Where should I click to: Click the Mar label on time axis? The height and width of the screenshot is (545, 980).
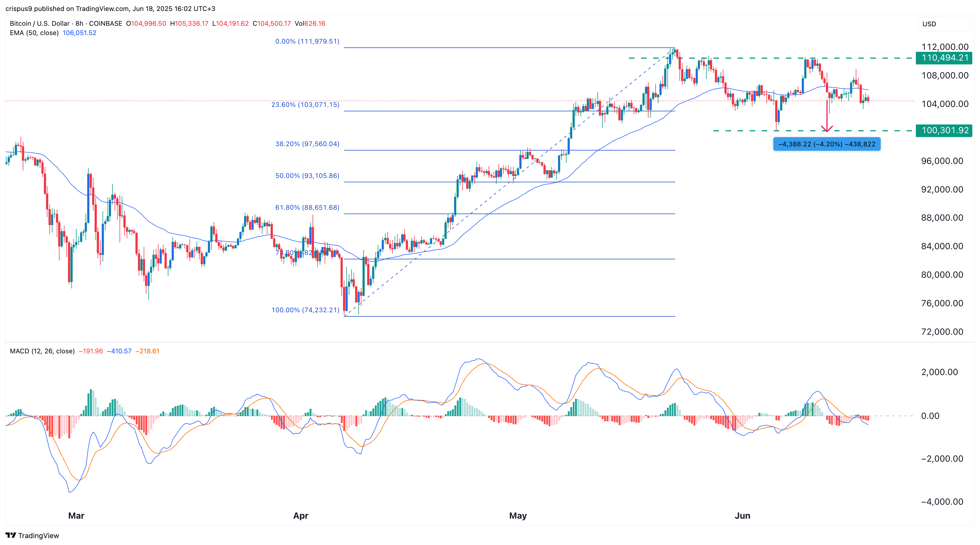coord(76,516)
